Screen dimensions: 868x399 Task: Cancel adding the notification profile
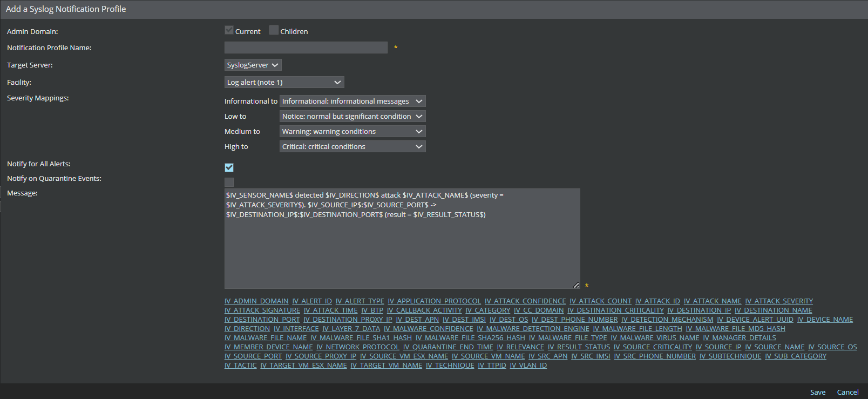[847, 392]
